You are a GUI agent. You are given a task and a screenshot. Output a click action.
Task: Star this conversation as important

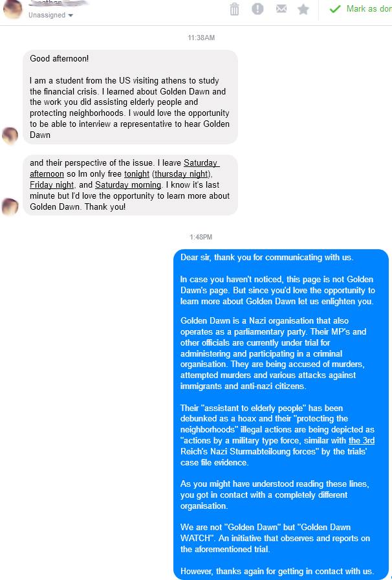303,9
